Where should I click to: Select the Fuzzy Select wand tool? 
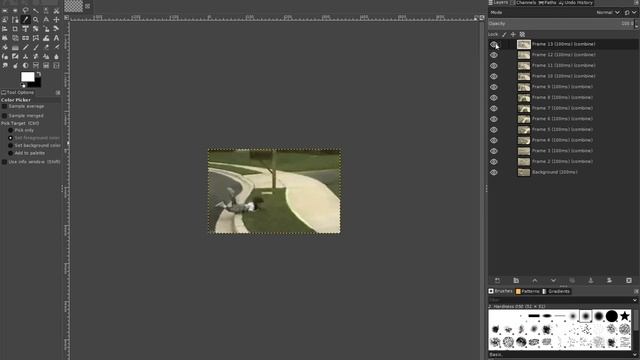(x=36, y=11)
